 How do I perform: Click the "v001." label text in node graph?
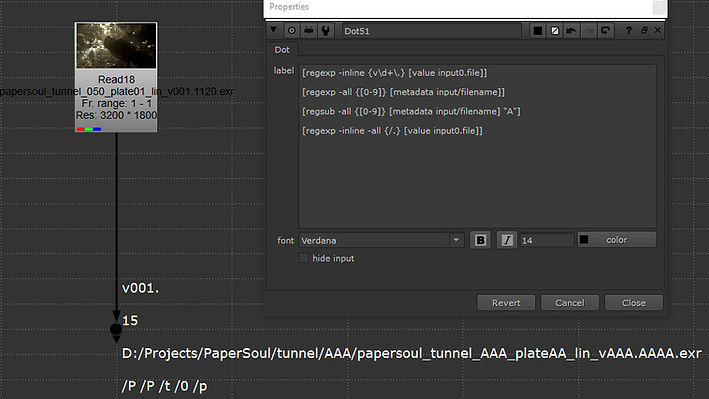tap(141, 288)
